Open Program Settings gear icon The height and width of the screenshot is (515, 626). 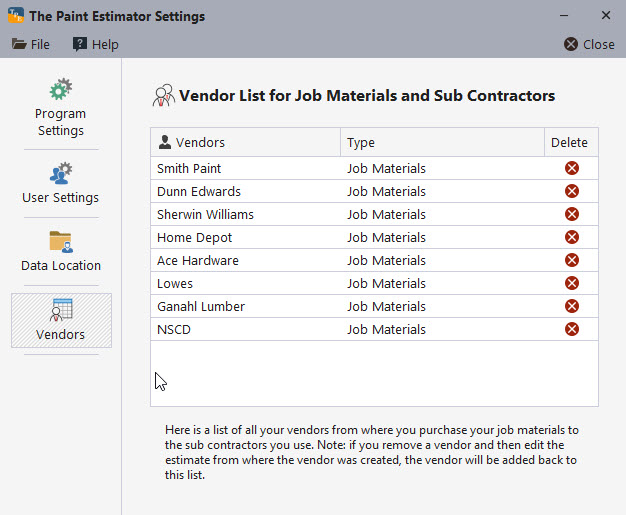tap(61, 89)
